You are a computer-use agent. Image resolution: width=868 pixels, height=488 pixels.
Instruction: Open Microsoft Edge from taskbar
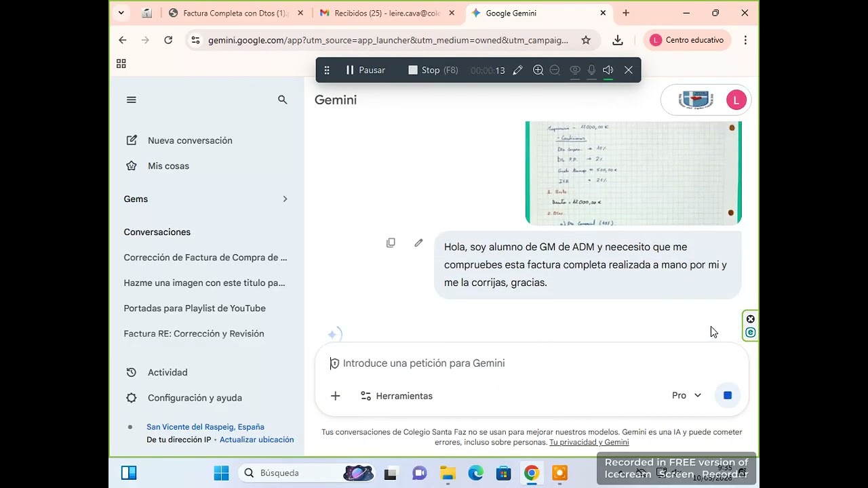pos(476,473)
